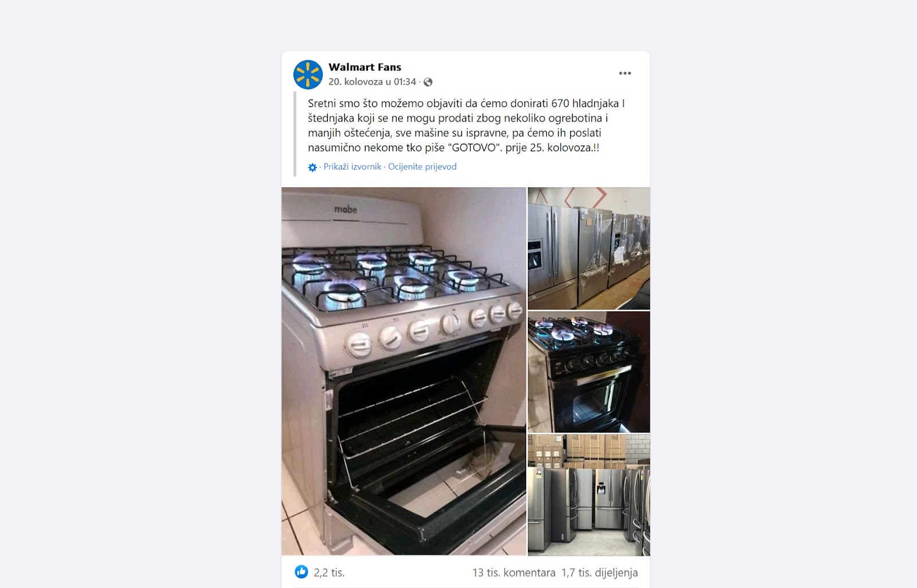Open the Walmart Fans page name link
The height and width of the screenshot is (588, 917).
pos(365,67)
